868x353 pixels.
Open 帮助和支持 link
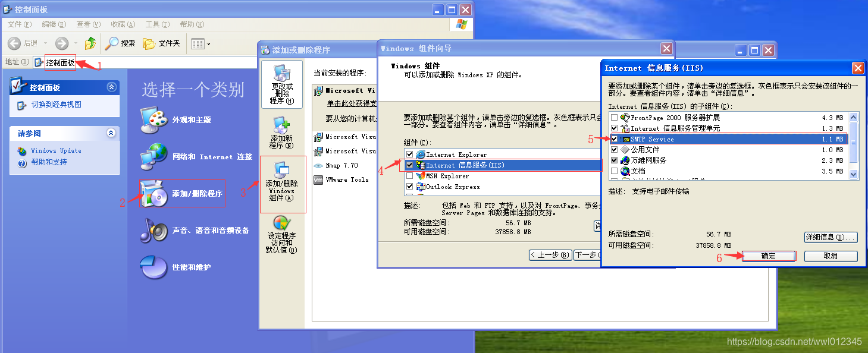pos(49,162)
